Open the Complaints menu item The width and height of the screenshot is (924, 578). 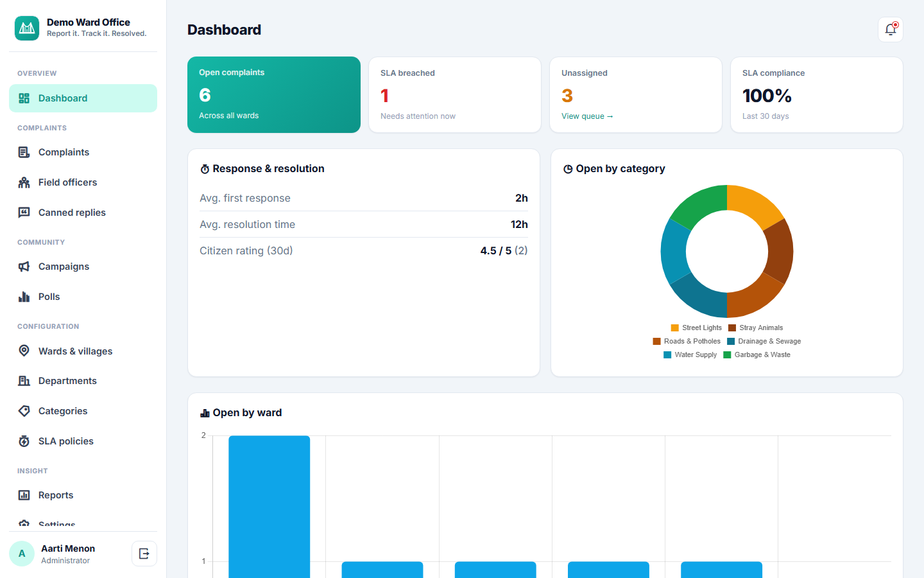tap(83, 152)
